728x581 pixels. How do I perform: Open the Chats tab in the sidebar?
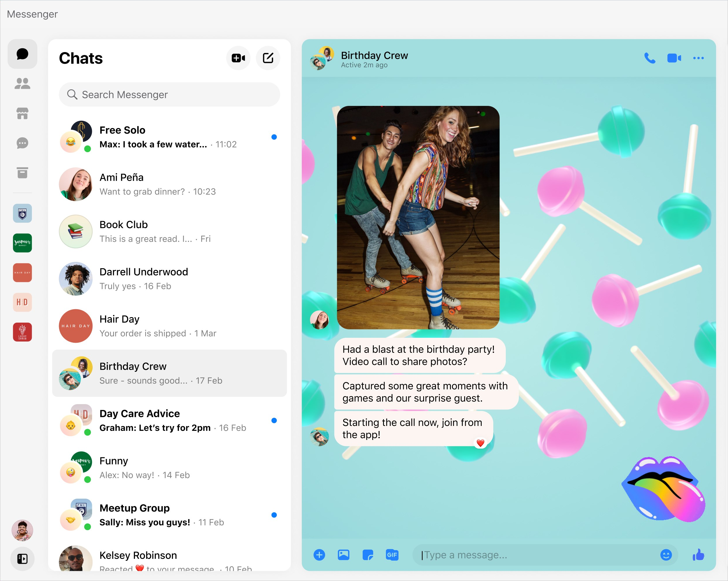click(22, 54)
